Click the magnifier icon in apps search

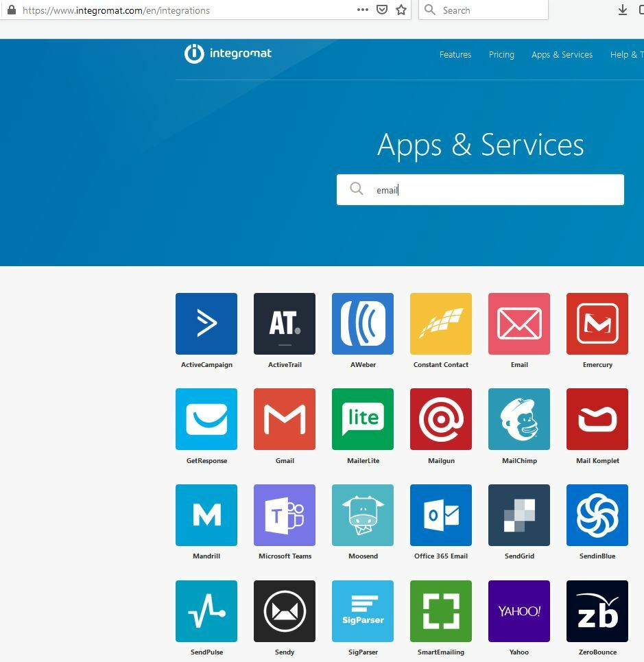coord(357,188)
